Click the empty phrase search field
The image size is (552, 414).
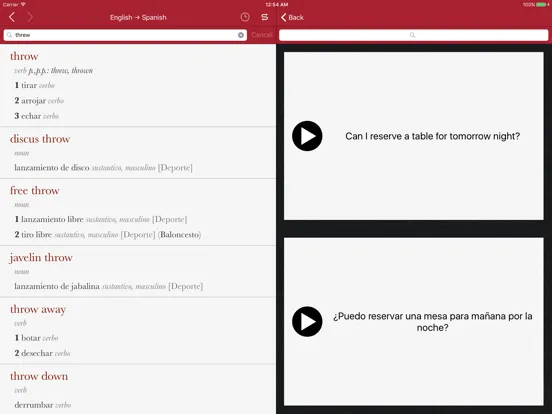(x=414, y=35)
